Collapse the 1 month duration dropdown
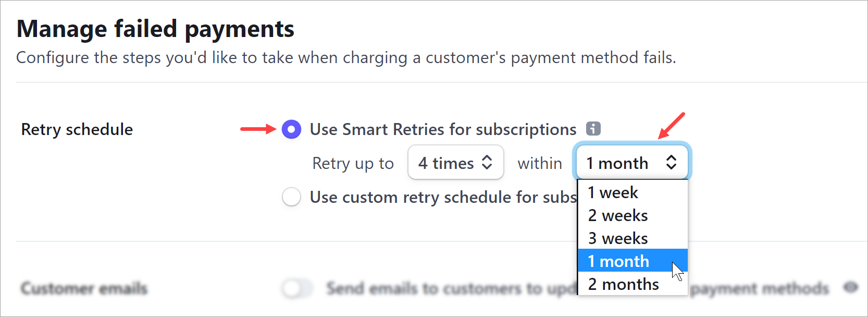The height and width of the screenshot is (317, 868). point(632,163)
